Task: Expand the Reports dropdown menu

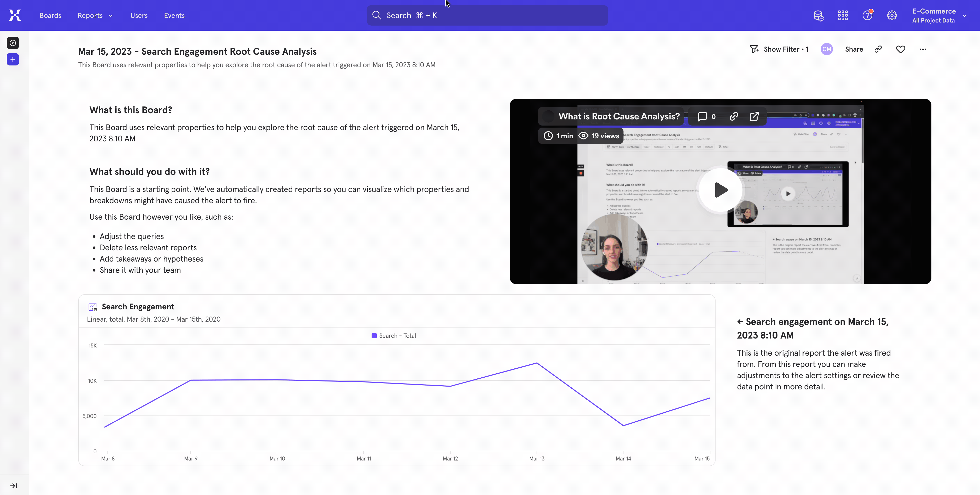Action: coord(95,16)
